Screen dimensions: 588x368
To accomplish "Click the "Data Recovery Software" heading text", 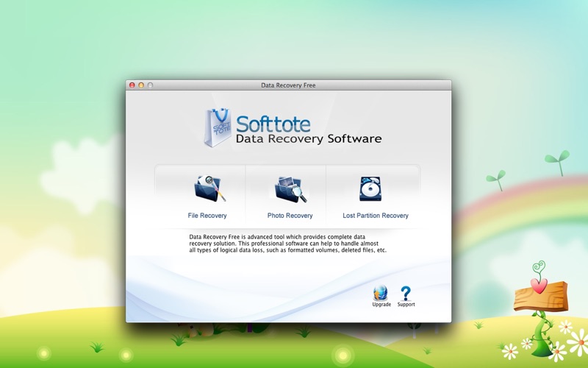I will (x=308, y=138).
